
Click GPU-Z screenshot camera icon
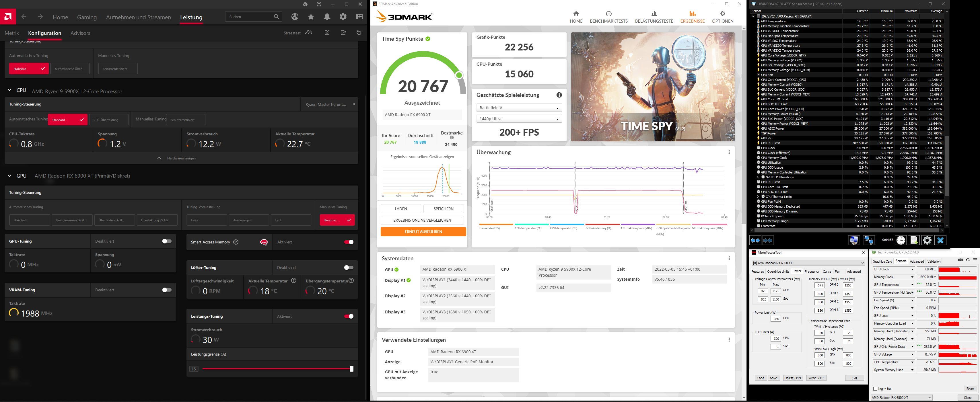pos(960,260)
